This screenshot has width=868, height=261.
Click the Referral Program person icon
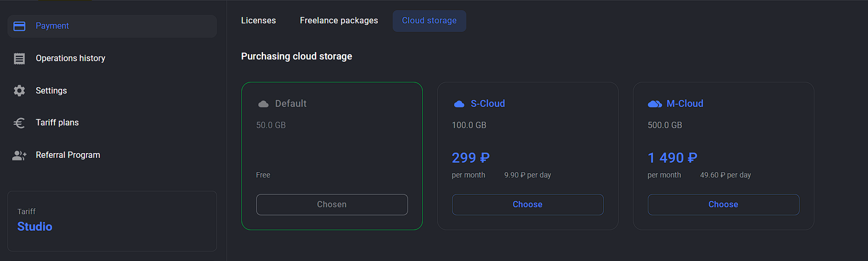[19, 155]
